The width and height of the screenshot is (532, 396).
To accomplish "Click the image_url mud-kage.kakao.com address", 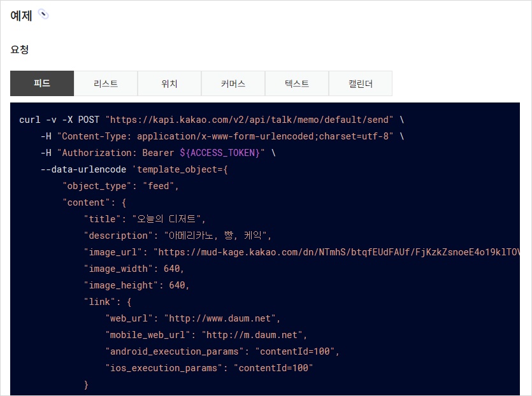I will [336, 252].
